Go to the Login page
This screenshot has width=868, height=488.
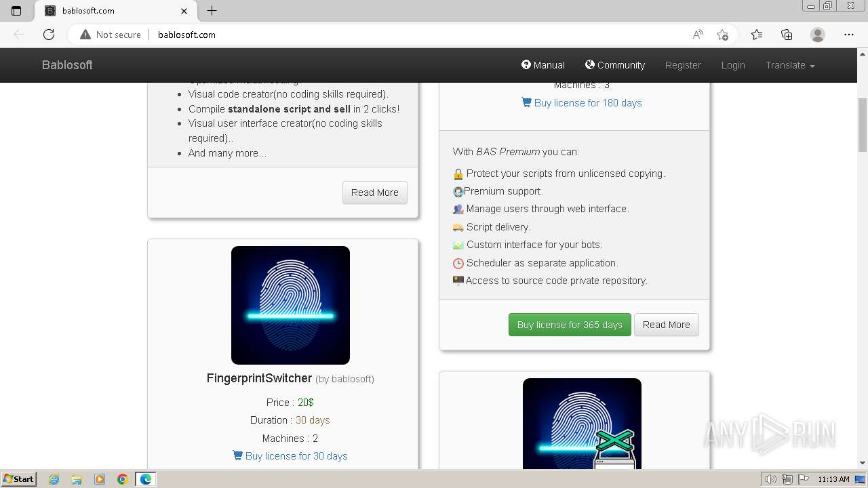733,65
